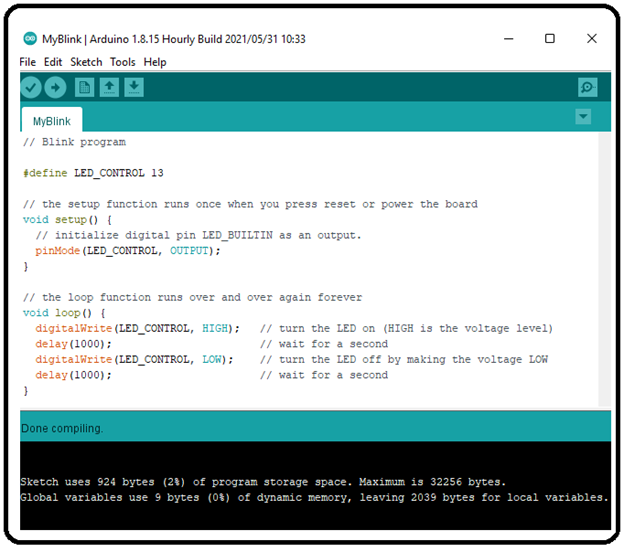Open the Help menu

pos(155,62)
